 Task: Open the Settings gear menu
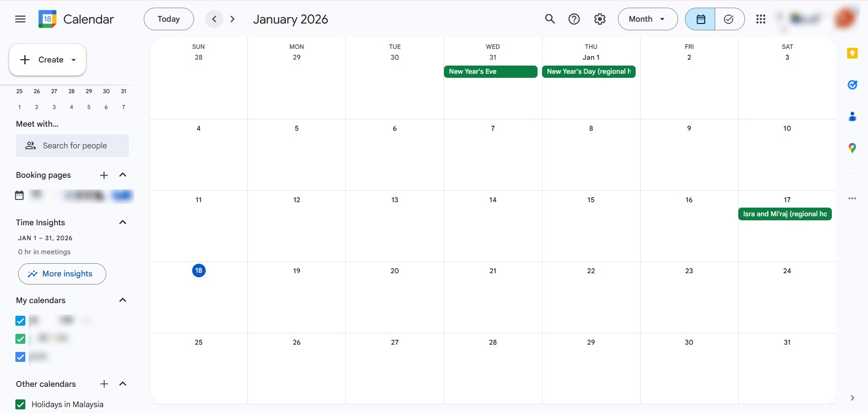[x=600, y=19]
